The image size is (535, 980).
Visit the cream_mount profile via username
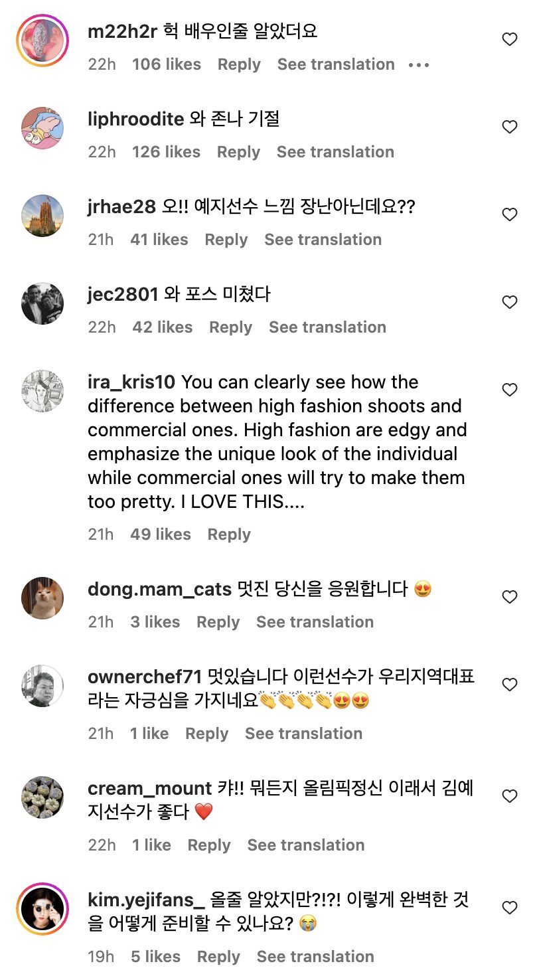149,789
